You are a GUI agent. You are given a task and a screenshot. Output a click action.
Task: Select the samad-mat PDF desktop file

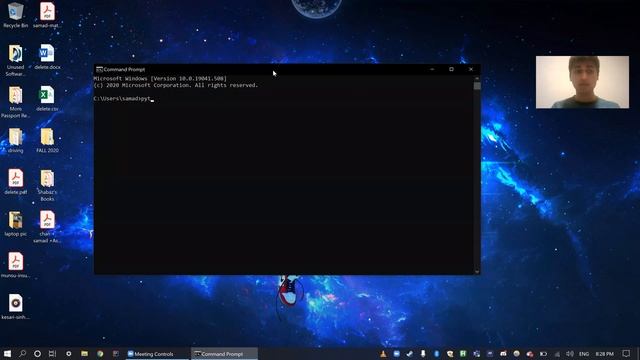pos(47,15)
